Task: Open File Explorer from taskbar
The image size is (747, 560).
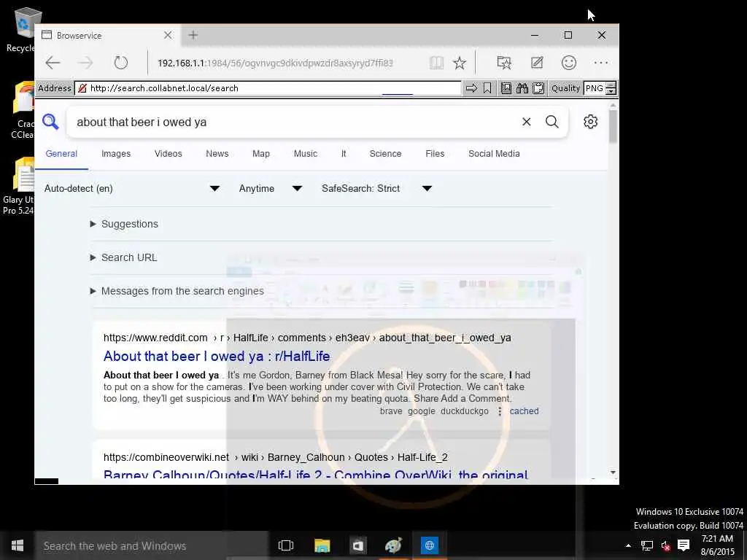Action: pyautogui.click(x=322, y=545)
